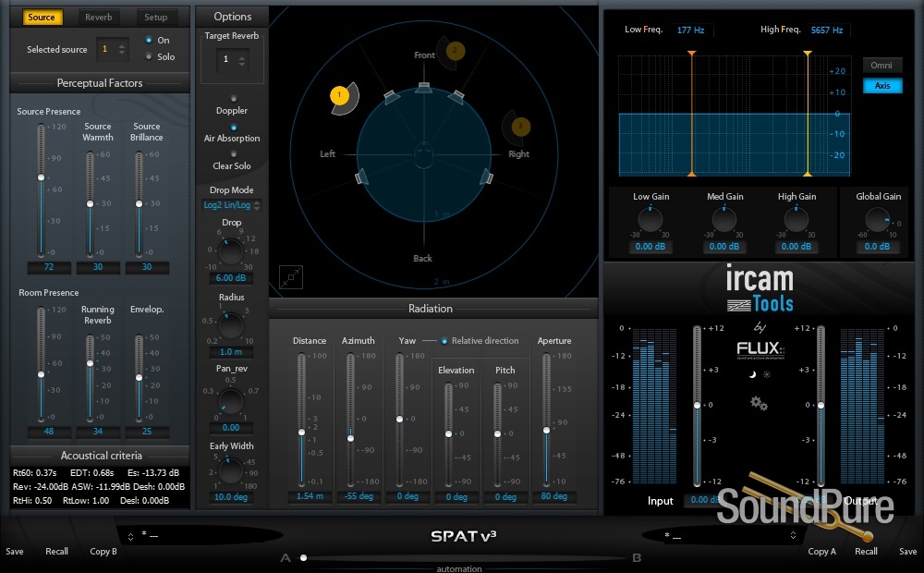Adjust the Med Gain knob
Viewport: 924px width, 573px height.
[x=724, y=221]
